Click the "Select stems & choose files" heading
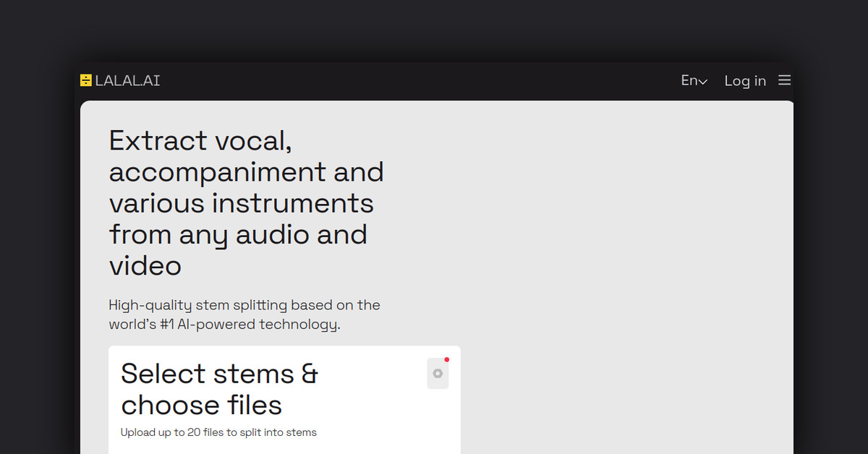The image size is (868, 454). coord(219,374)
